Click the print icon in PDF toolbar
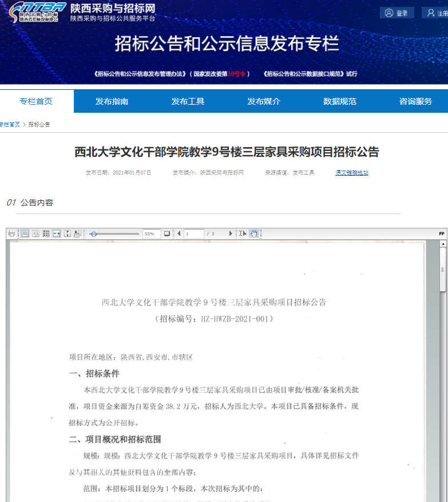448x502 pixels. tap(11, 234)
